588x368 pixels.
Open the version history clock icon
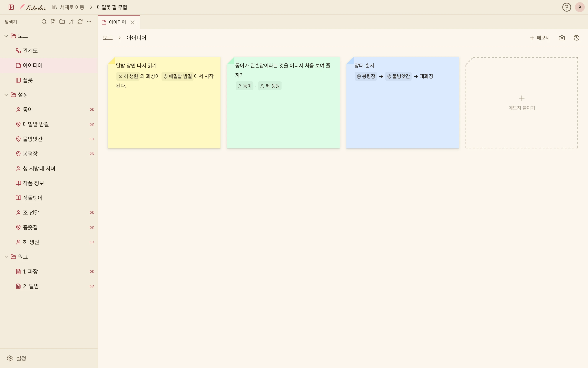(x=577, y=38)
